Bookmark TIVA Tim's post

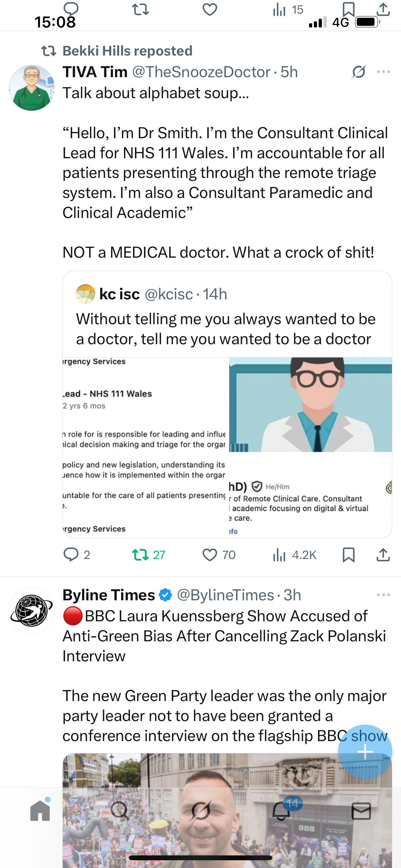pyautogui.click(x=348, y=555)
